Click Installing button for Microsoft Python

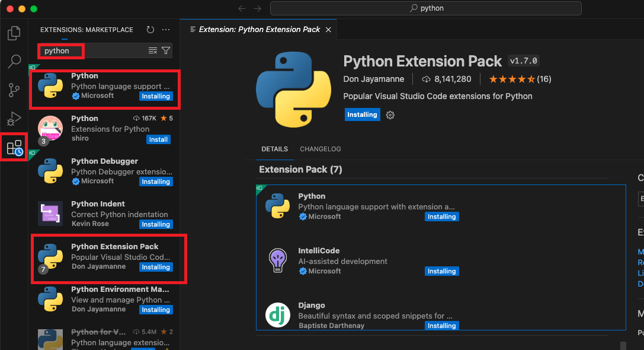coord(156,96)
